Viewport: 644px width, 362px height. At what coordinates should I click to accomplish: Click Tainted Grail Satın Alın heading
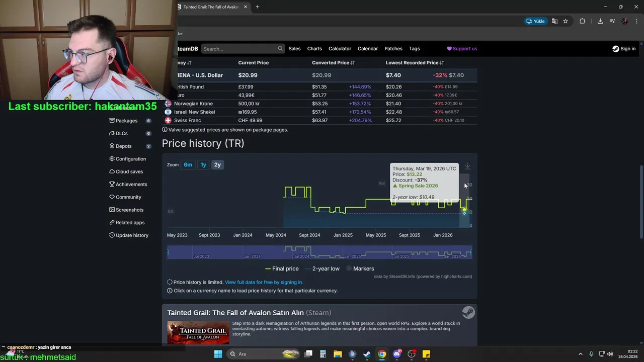coord(249,313)
